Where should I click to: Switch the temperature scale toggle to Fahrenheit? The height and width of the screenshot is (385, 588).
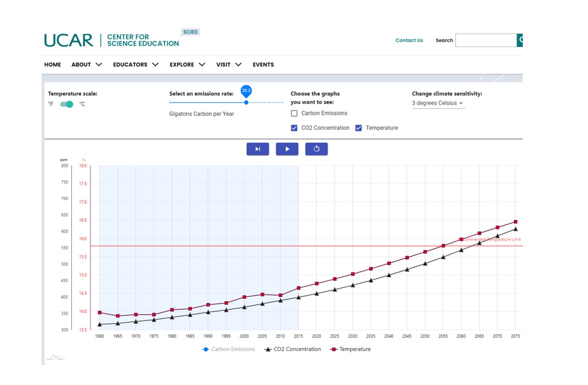point(66,104)
